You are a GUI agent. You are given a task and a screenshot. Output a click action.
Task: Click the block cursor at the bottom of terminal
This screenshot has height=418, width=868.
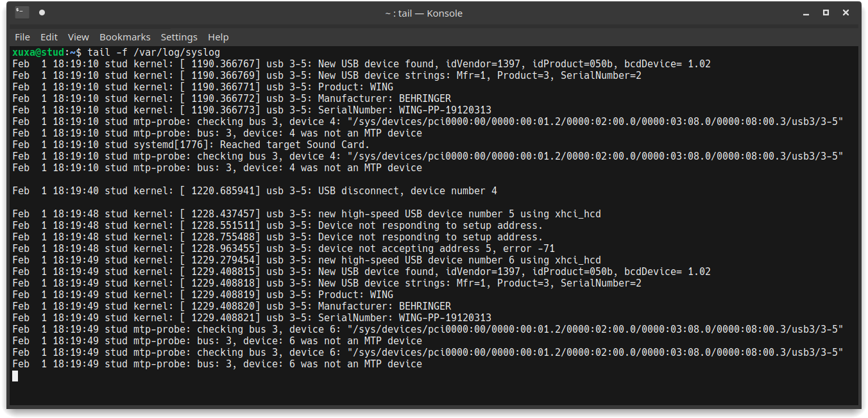point(15,376)
